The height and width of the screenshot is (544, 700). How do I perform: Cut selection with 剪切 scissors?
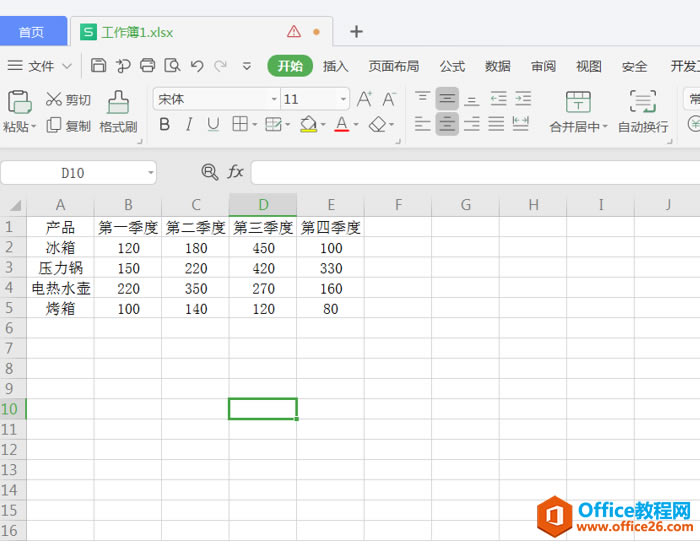pos(68,99)
